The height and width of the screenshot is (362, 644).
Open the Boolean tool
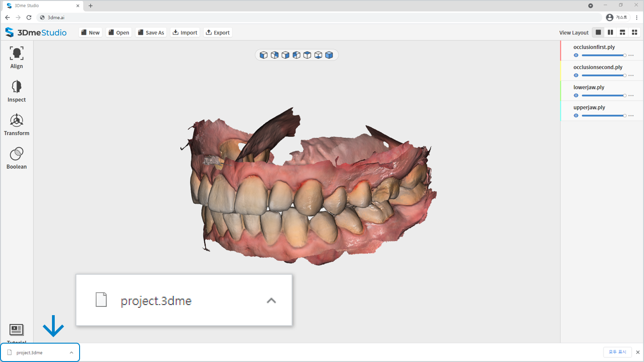point(17,158)
